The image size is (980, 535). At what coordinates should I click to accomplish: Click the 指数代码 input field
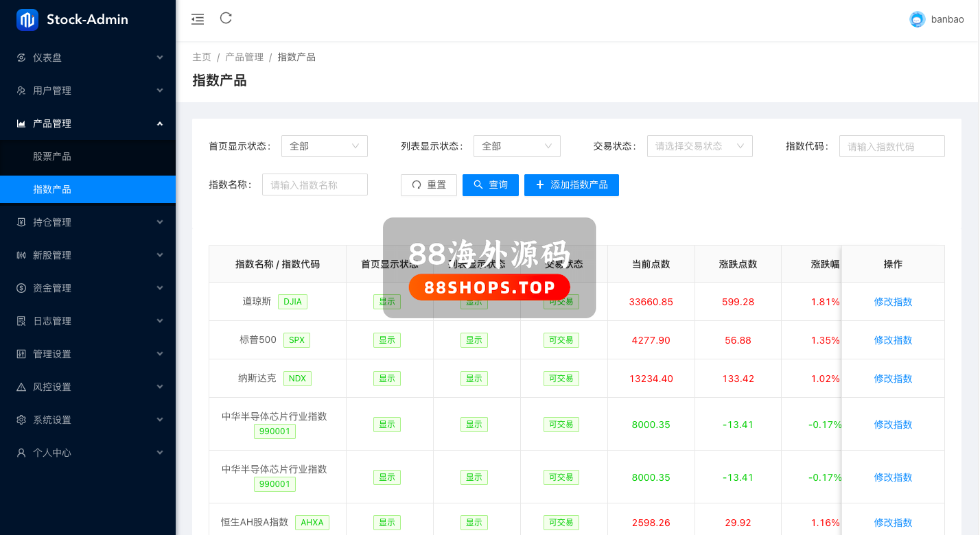pos(891,146)
